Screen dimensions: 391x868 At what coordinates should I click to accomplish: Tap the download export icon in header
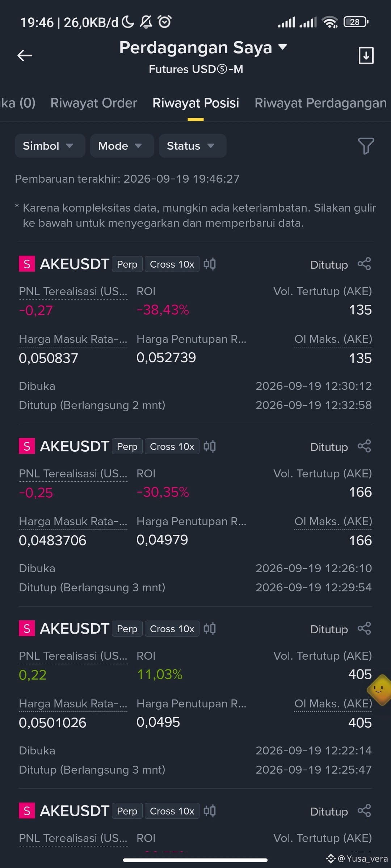(366, 55)
